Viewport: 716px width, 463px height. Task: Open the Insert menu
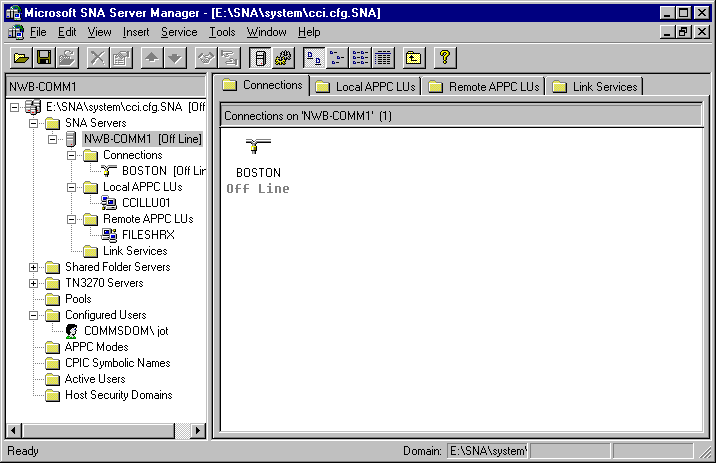click(x=136, y=32)
